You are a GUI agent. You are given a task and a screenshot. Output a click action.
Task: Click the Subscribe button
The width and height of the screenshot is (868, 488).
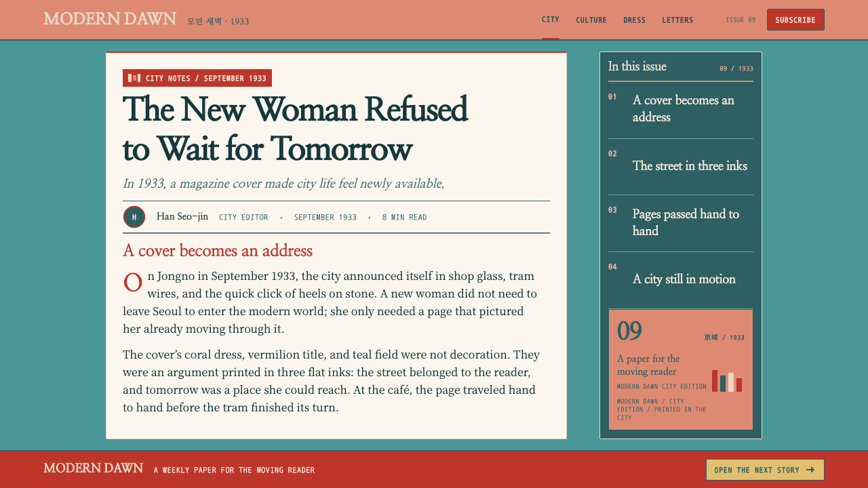pyautogui.click(x=795, y=20)
